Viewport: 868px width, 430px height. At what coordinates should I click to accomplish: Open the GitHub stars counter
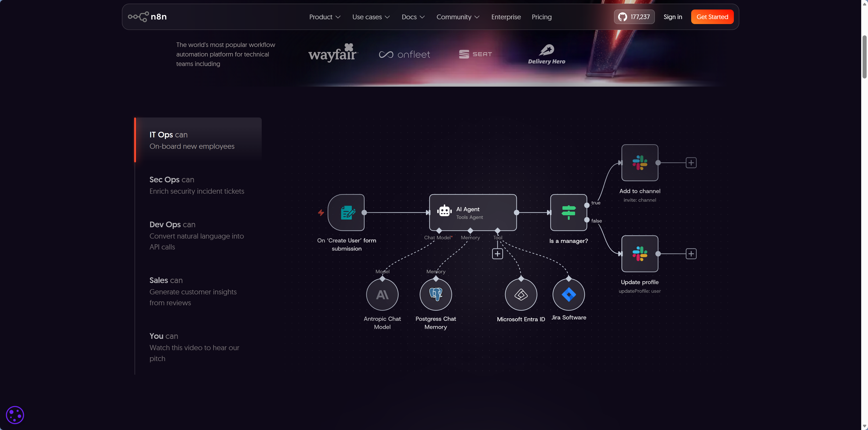pos(634,17)
